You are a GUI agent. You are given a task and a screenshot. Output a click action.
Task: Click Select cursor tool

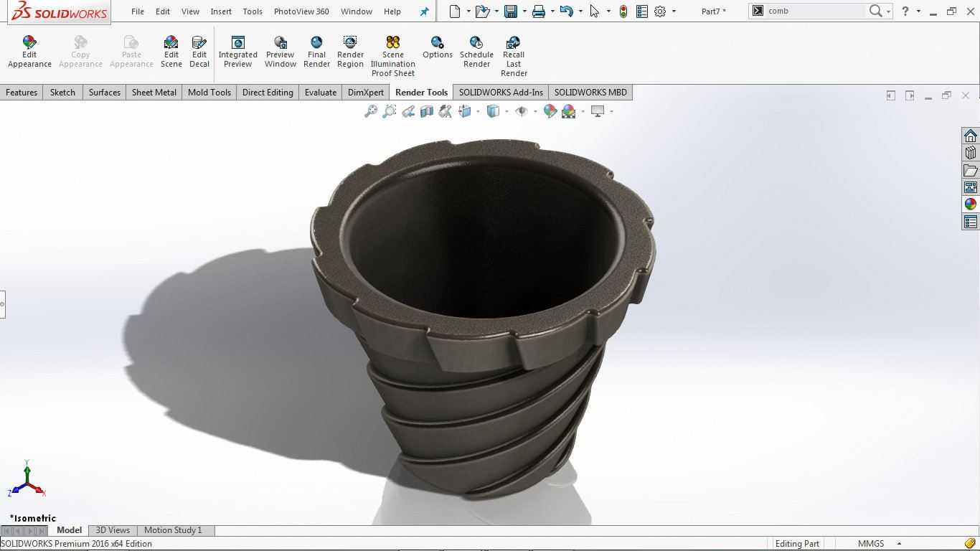[x=595, y=11]
